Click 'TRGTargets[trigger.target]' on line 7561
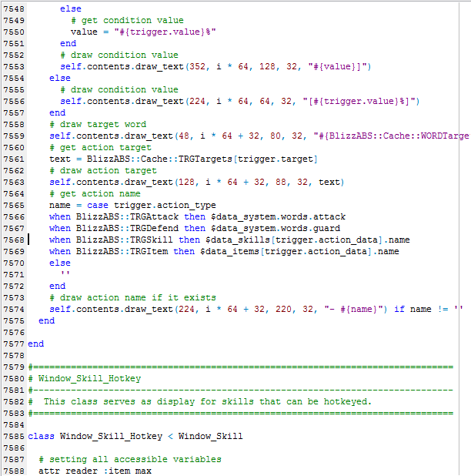The width and height of the screenshot is (471, 476). 248,159
